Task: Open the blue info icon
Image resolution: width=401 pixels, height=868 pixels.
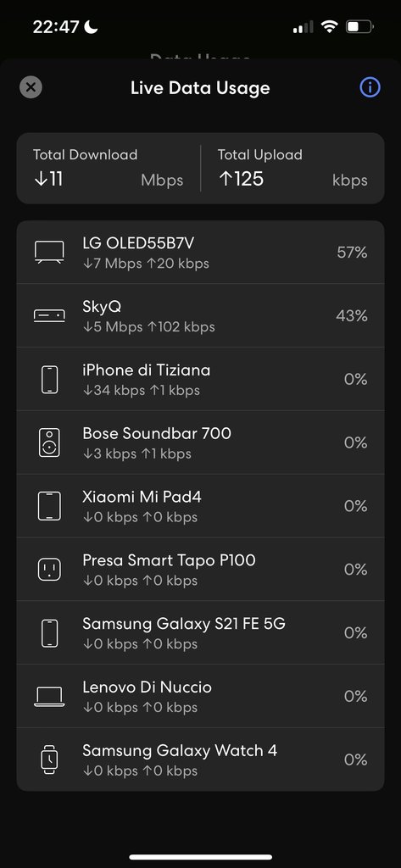Action: (x=370, y=87)
